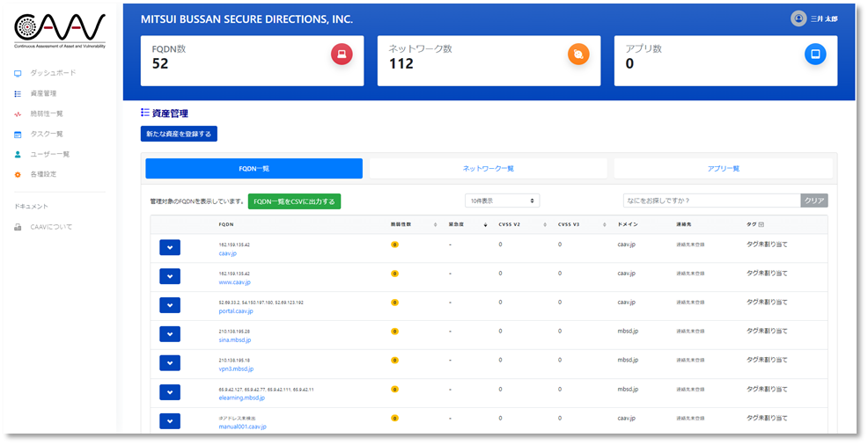This screenshot has height=445, width=868.
Task: Open the vpn3.mbsd.jp FQDN link
Action: [237, 368]
